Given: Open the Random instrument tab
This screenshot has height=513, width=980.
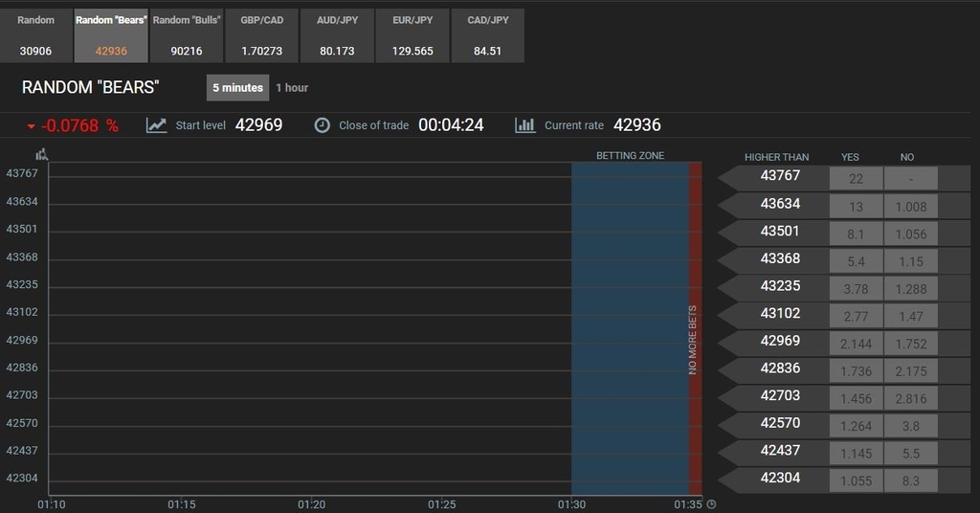Looking at the screenshot, I should point(35,35).
